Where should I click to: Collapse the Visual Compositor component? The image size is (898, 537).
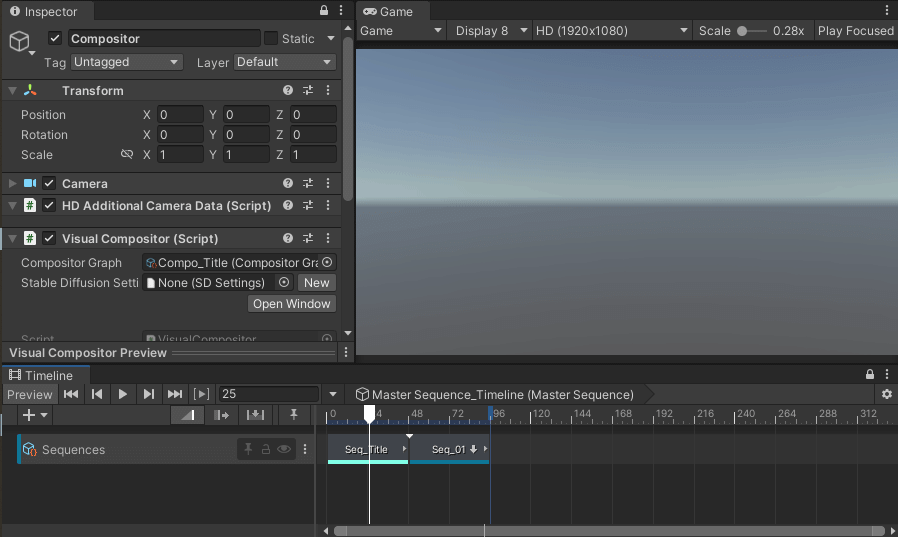(x=12, y=238)
